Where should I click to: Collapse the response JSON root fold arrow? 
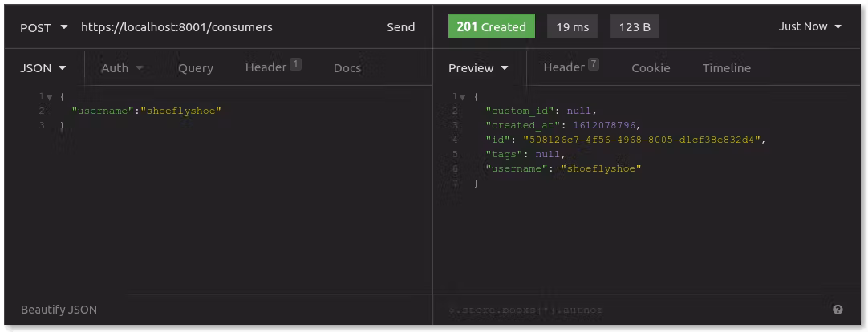(464, 97)
